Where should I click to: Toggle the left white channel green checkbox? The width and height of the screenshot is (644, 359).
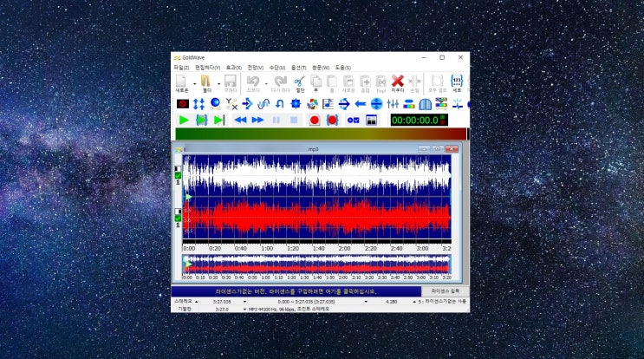pyautogui.click(x=178, y=175)
